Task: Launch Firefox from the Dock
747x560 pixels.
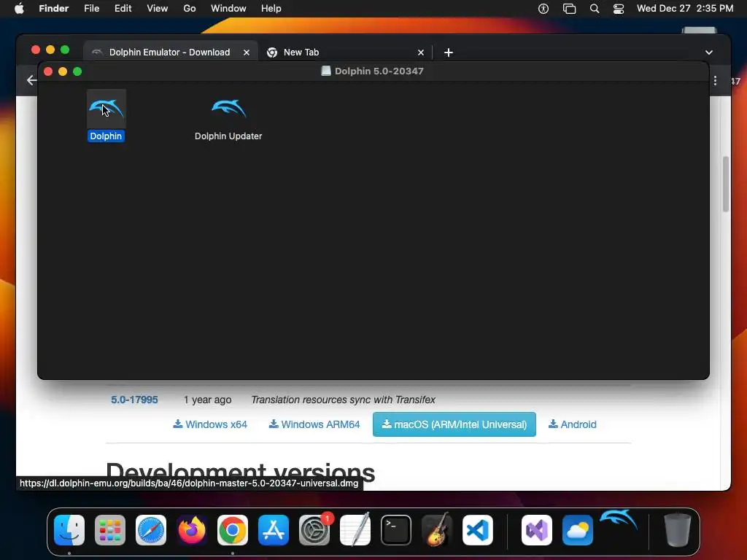Action: pos(192,530)
